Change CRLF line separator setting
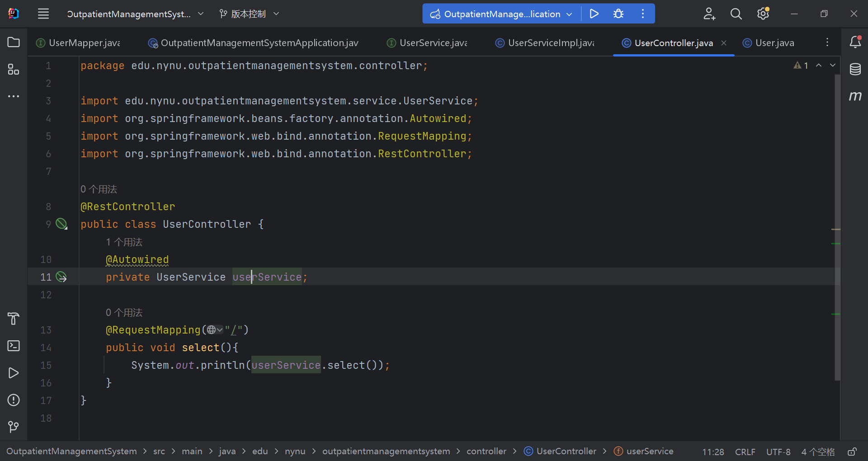This screenshot has width=868, height=461. click(x=745, y=452)
